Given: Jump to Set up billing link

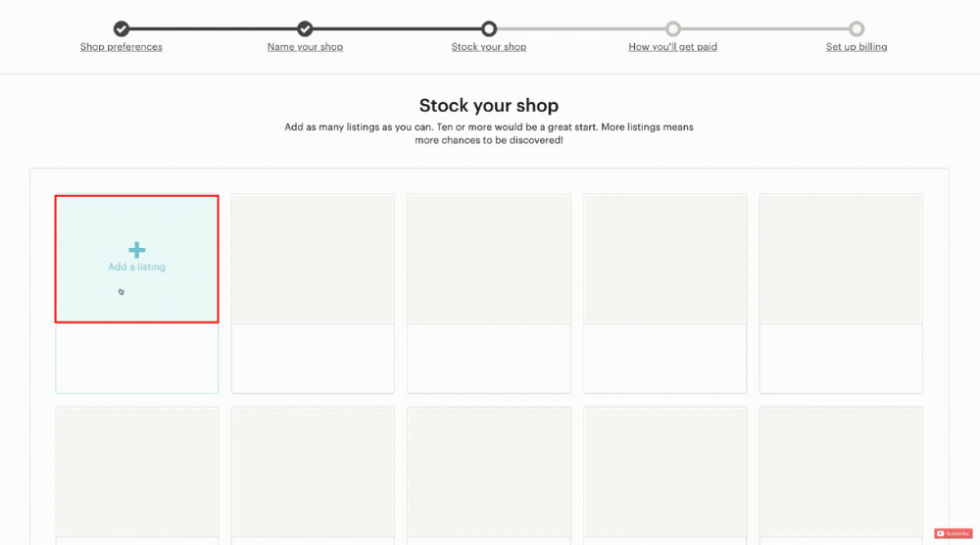Looking at the screenshot, I should coord(857,47).
